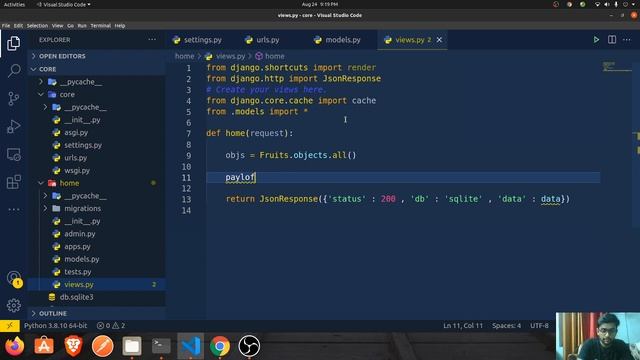The image size is (640, 360).
Task: Collapse the core folder
Action: [97, 94]
